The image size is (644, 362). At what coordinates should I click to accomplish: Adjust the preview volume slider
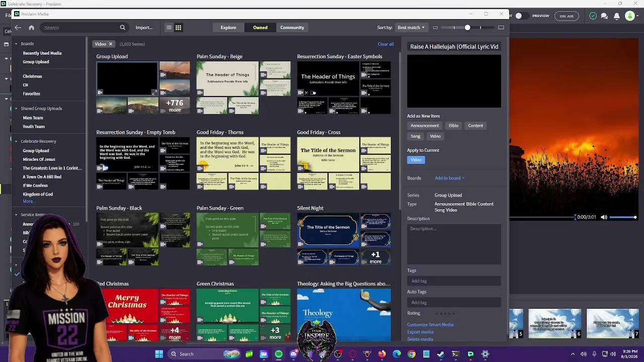[x=624, y=217]
